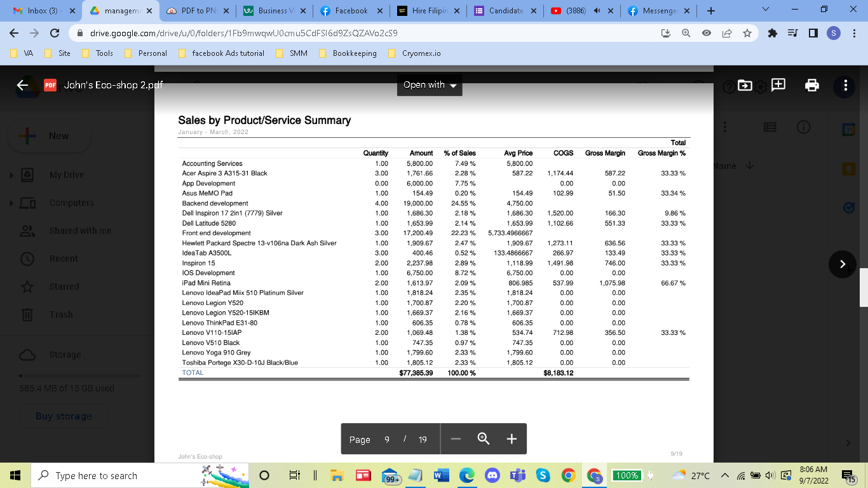Click the eye icon in the address bar
The image size is (868, 488).
707,33
